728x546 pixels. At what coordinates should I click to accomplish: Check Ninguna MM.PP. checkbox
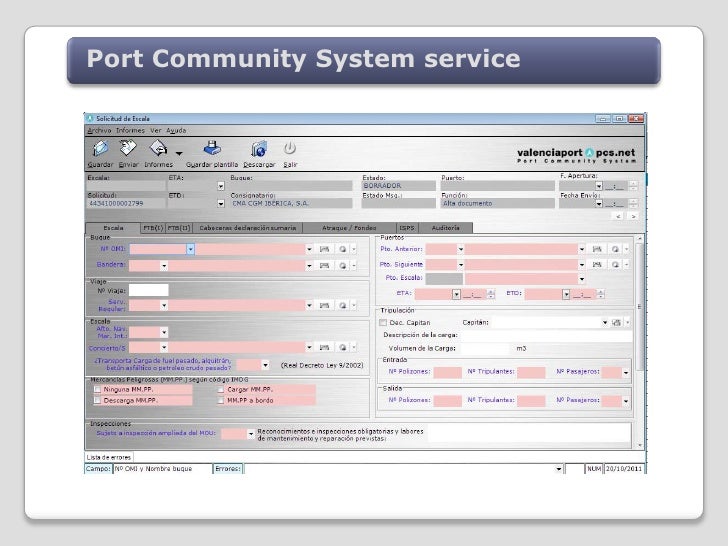coord(98,389)
